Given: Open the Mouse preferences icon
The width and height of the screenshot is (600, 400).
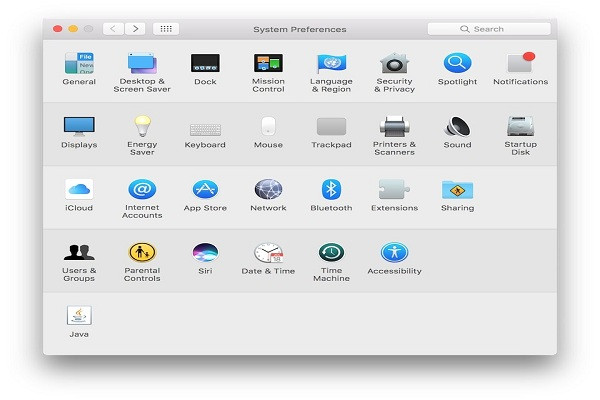Looking at the screenshot, I should click(268, 126).
